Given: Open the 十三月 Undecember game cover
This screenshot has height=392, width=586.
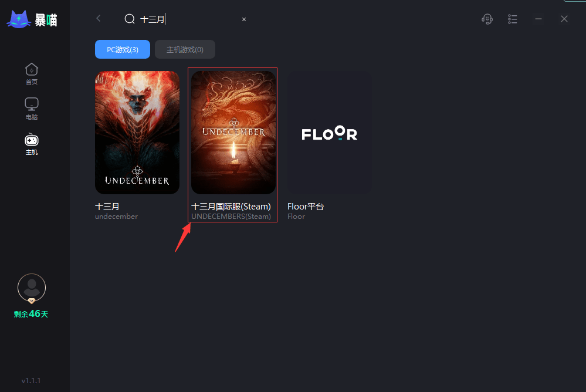Looking at the screenshot, I should [x=137, y=133].
